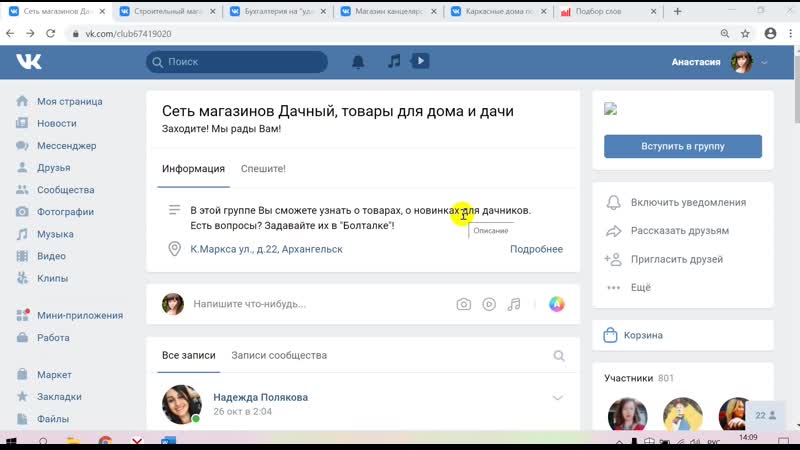Click the Поиск search field

[x=237, y=62]
